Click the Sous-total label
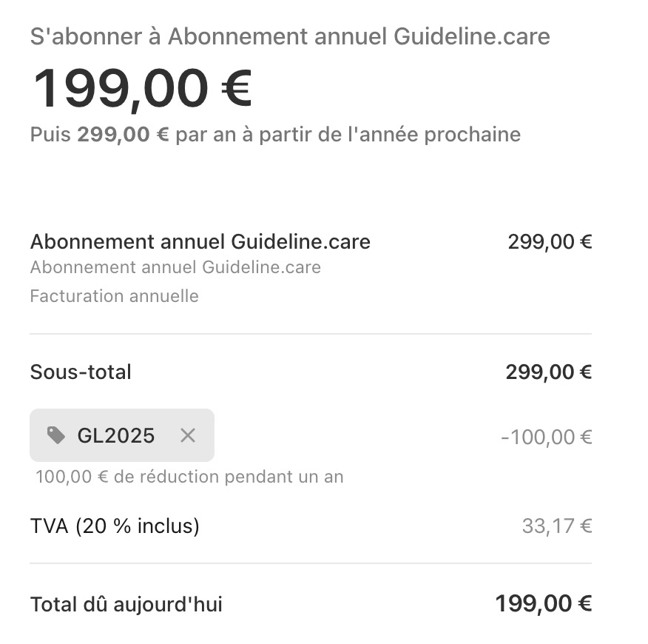The image size is (648, 644). tap(81, 372)
